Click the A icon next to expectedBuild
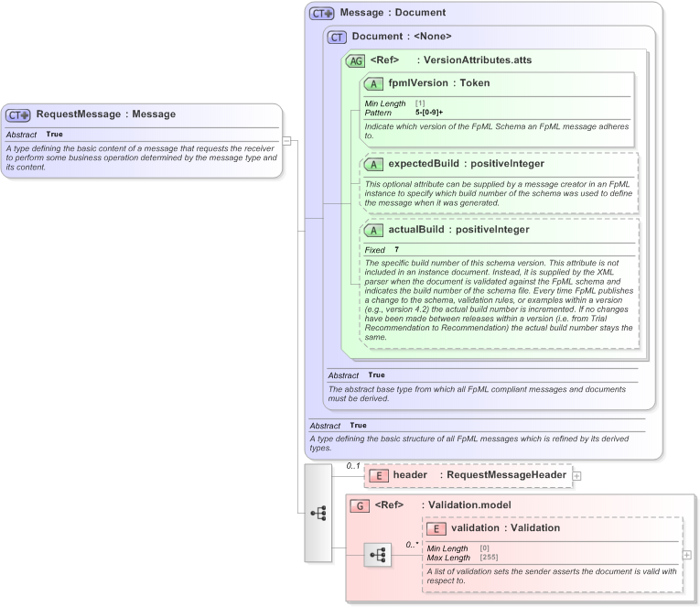 click(373, 165)
